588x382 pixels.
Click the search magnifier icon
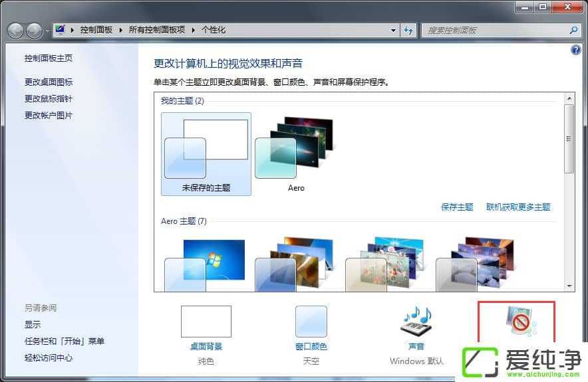pos(573,31)
